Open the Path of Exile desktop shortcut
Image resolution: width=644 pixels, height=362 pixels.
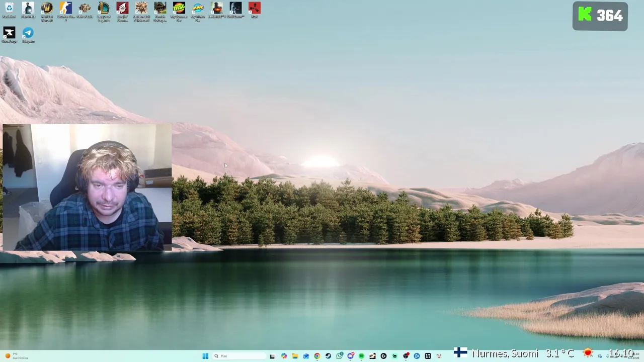pyautogui.click(x=85, y=11)
